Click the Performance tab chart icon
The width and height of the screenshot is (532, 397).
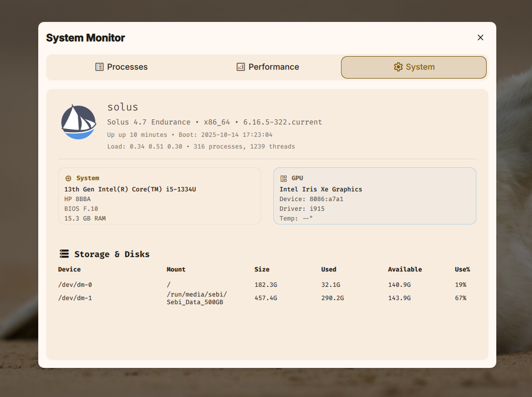click(x=241, y=67)
